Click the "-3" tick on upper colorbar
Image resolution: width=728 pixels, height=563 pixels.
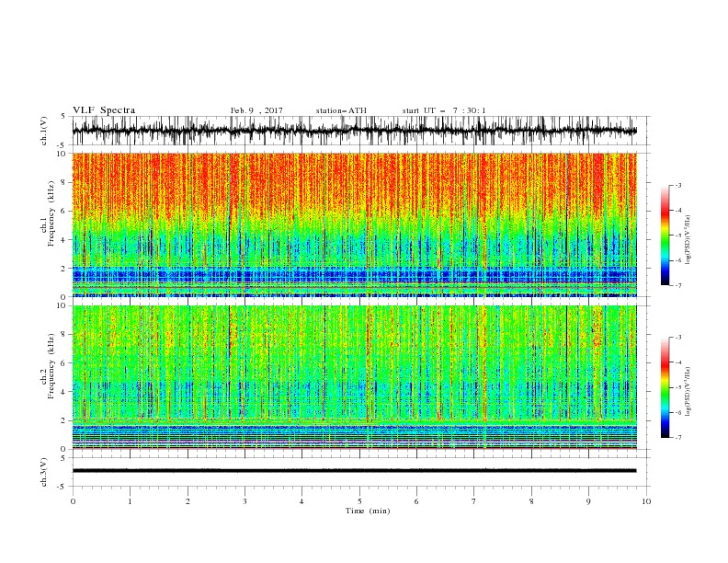click(x=677, y=185)
